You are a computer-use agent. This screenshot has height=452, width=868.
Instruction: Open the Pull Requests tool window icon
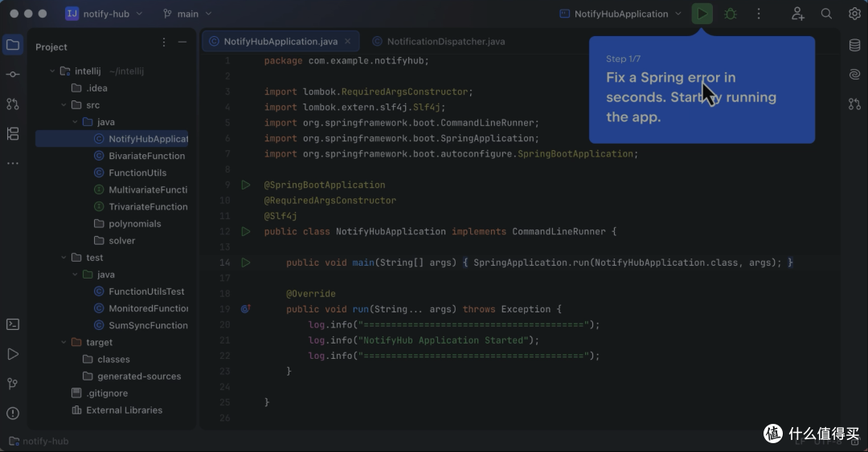13,104
